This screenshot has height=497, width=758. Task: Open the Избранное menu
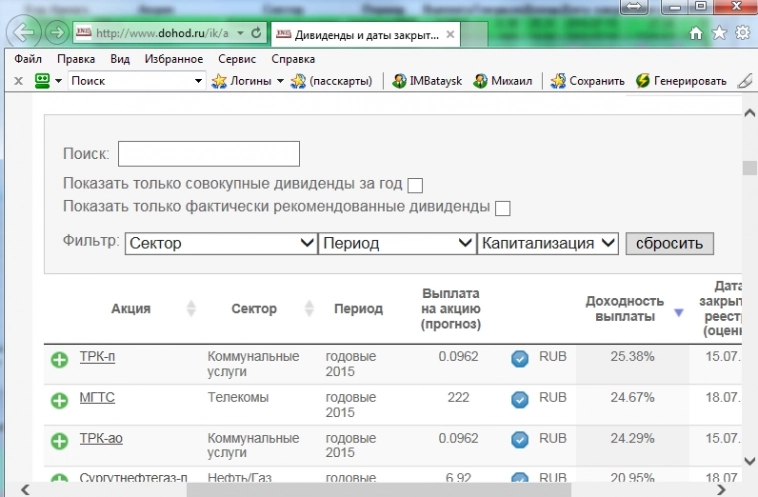173,59
